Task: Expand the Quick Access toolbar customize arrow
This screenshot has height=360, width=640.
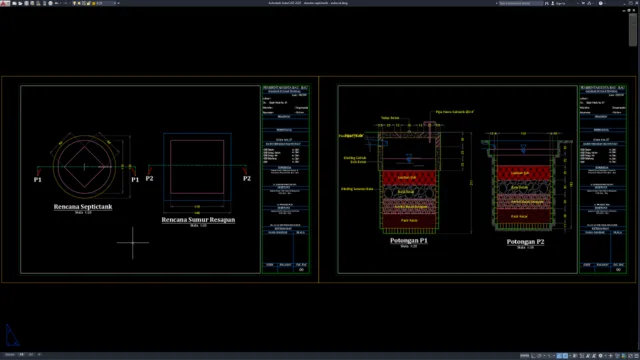Action: pos(118,3)
